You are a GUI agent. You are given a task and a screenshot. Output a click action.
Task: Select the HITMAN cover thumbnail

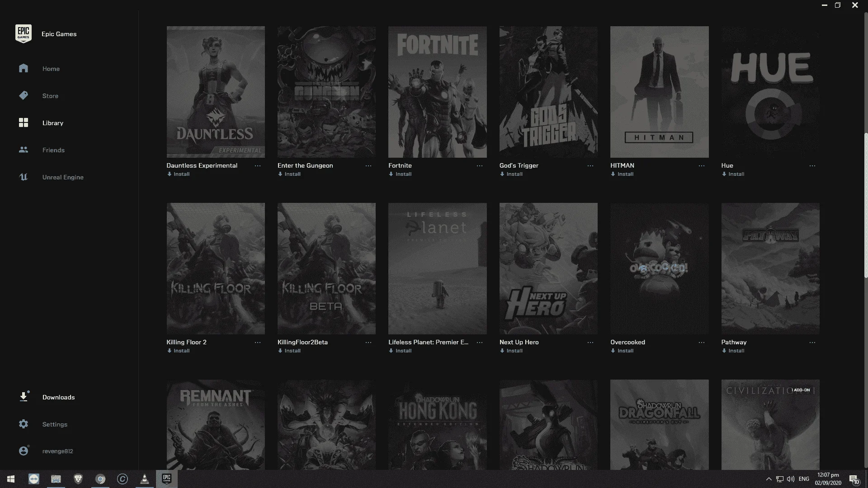click(659, 92)
